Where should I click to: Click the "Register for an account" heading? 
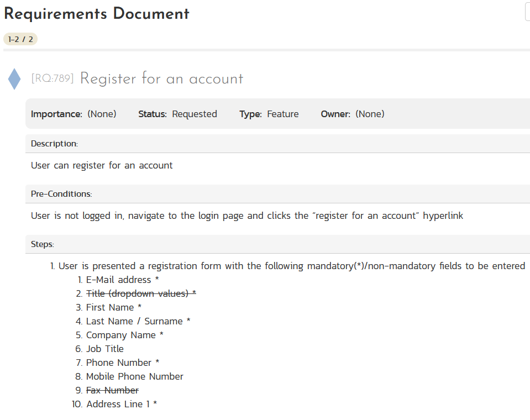pos(161,78)
